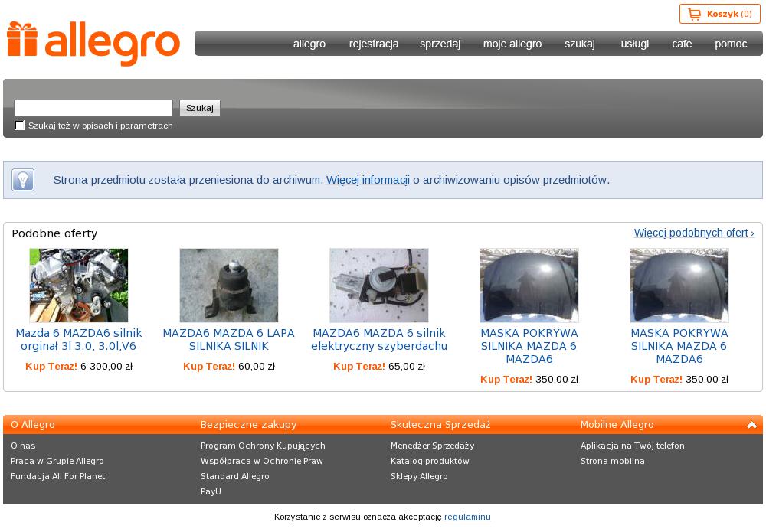Click the 65,00 zł price
Screen dimensions: 766x532
[x=407, y=367]
